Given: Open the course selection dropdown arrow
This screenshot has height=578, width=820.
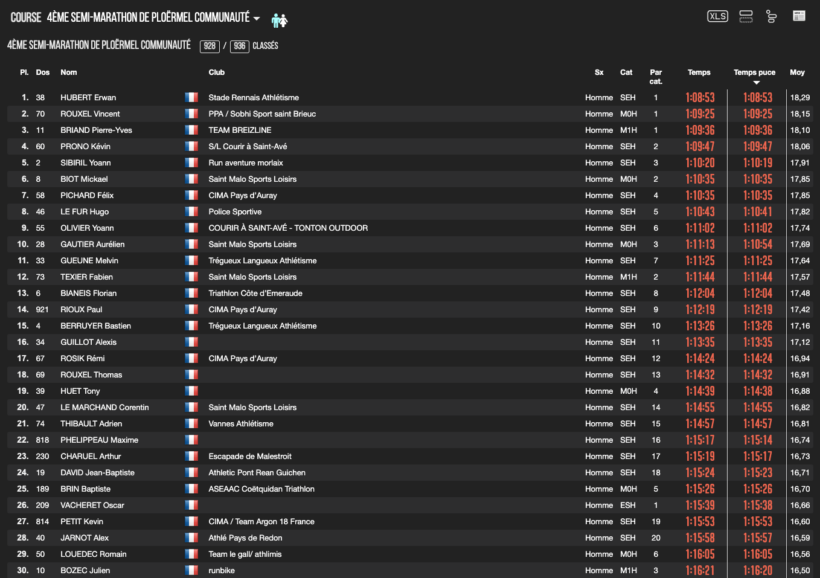Looking at the screenshot, I should click(x=256, y=19).
